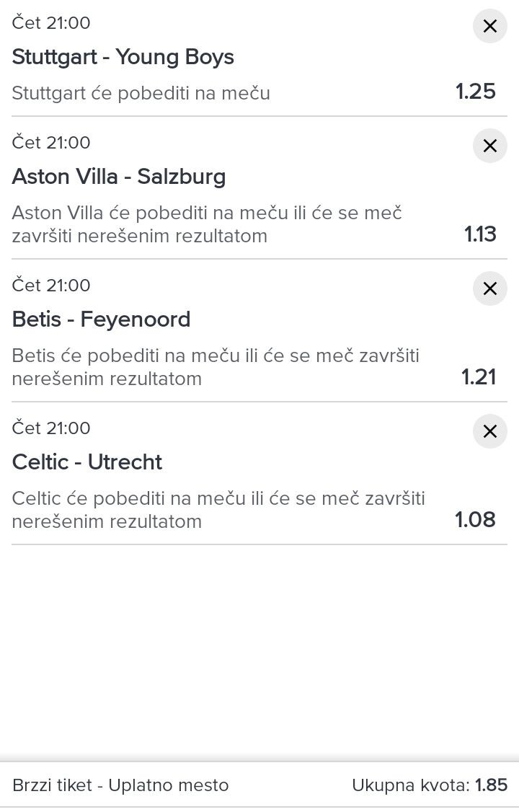Open the Aston Villa - Salzburg match title
519x812 pixels.
(119, 177)
